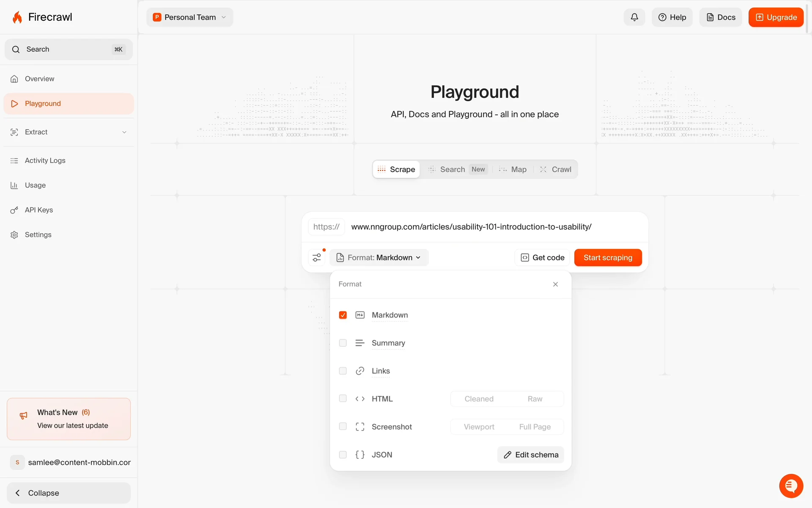Open Activity Logs list
Screen dimensions: 812x508
(45, 160)
